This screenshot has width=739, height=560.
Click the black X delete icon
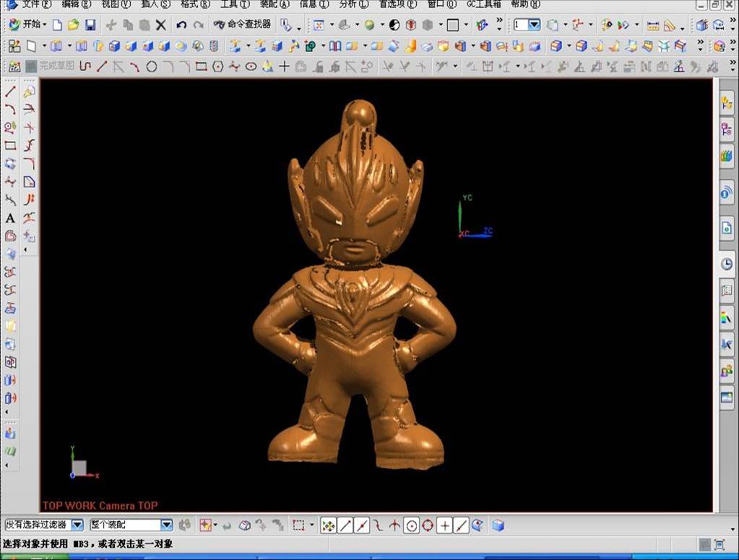160,25
